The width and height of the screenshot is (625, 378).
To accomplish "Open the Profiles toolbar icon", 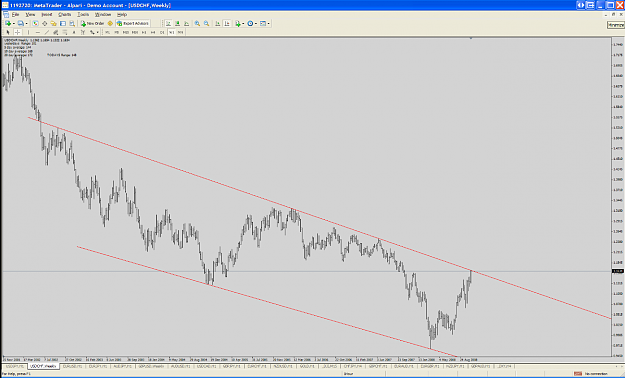I will (x=20, y=24).
